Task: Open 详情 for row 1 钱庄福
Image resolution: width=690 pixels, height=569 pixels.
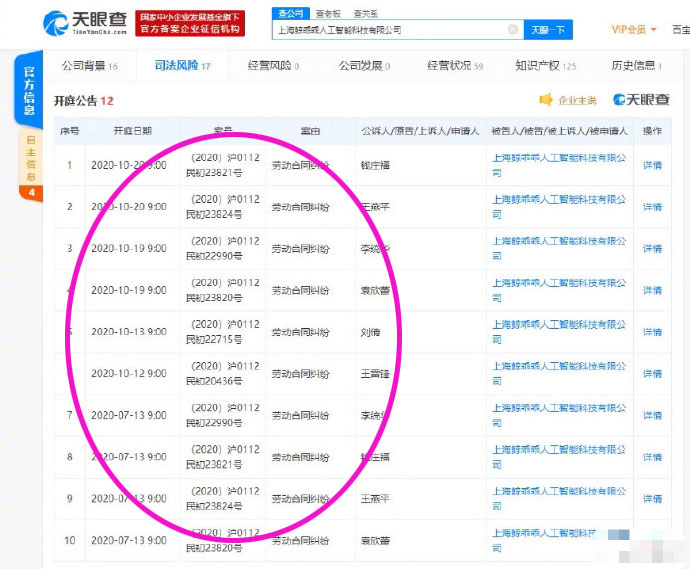Action: [x=652, y=165]
